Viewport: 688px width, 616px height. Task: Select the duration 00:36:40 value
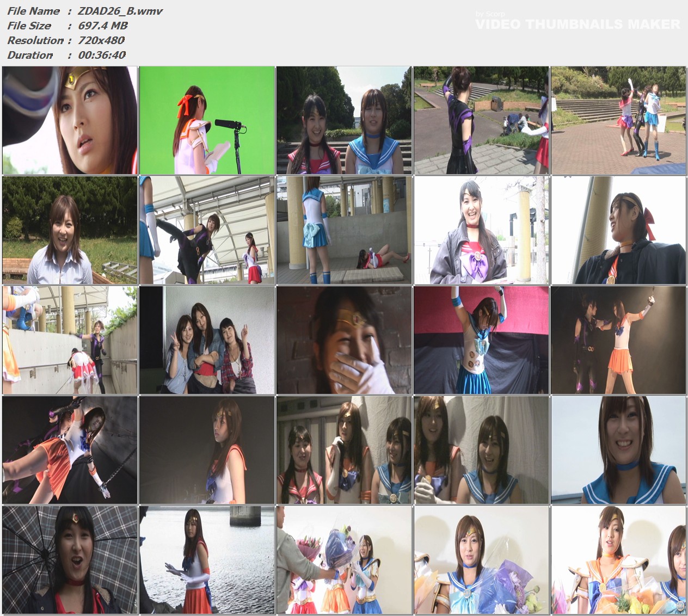[102, 55]
